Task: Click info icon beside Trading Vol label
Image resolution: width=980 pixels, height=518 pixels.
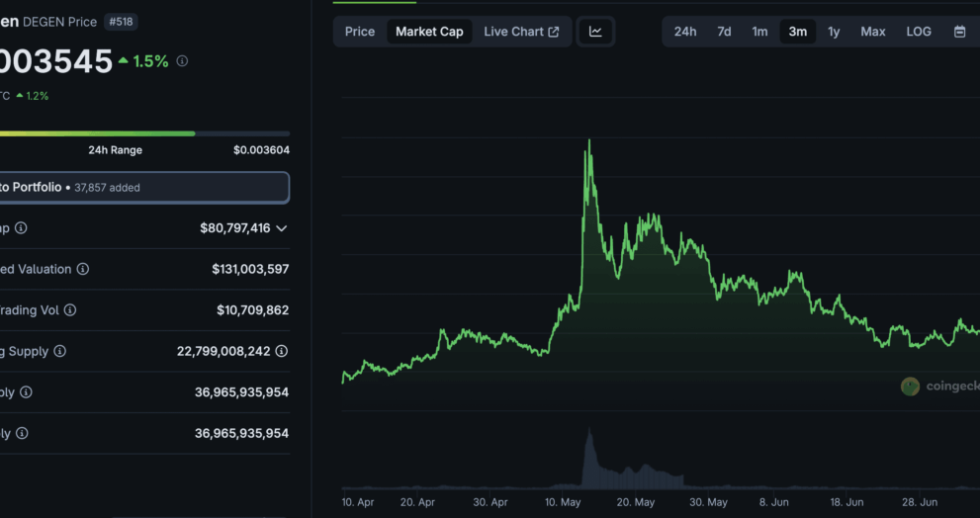Action: [x=70, y=310]
